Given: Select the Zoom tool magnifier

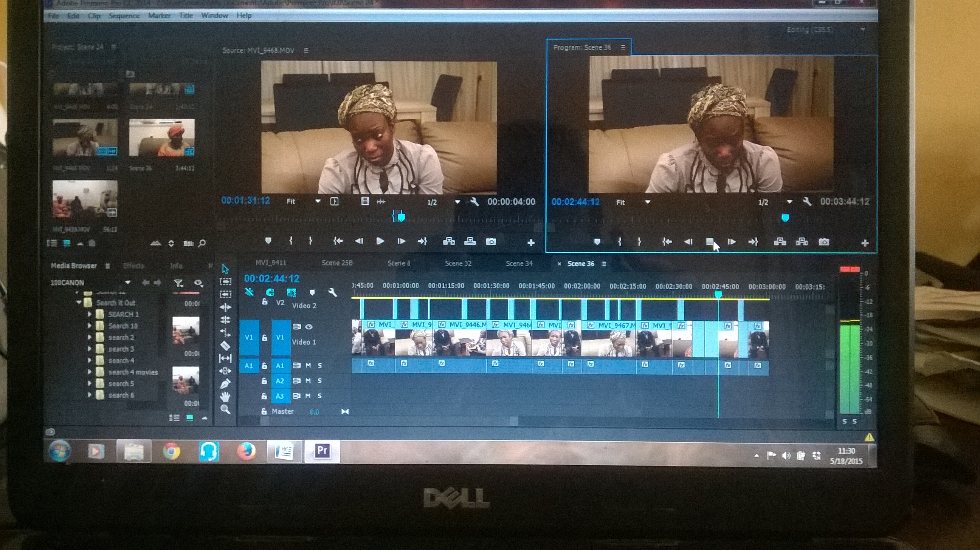Looking at the screenshot, I should [225, 409].
